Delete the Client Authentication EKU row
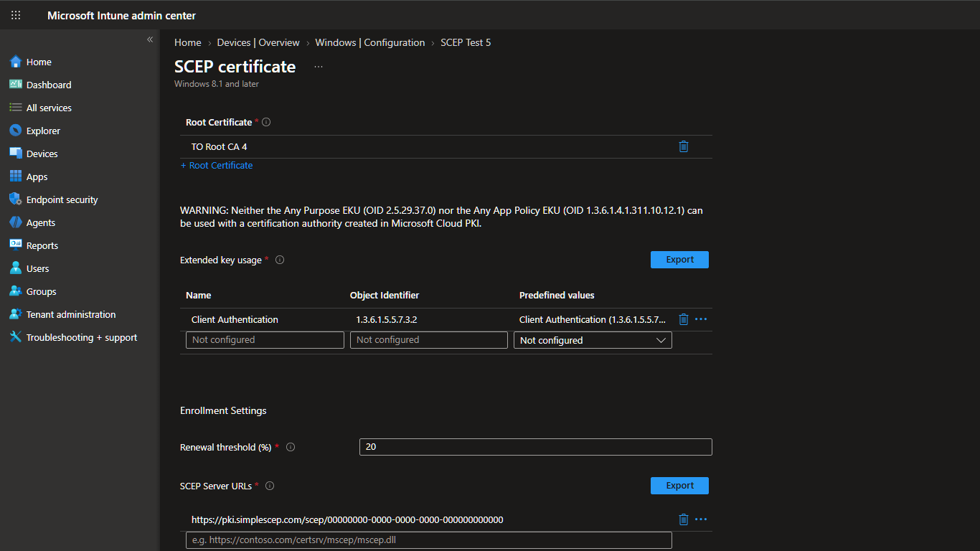This screenshot has width=980, height=551. click(684, 319)
